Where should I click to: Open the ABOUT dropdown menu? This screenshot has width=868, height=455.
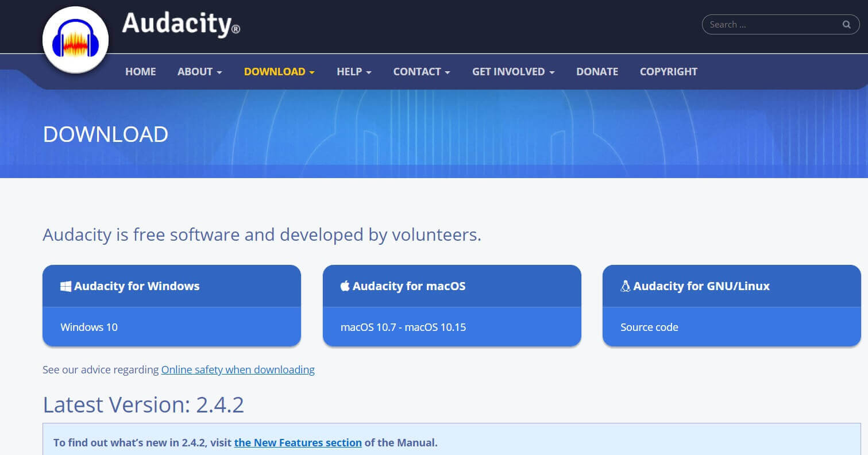click(199, 72)
